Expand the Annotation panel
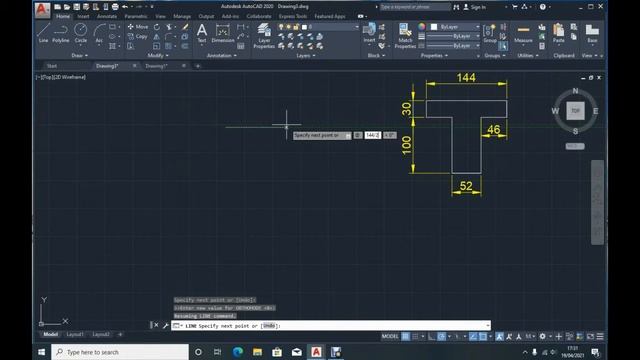Image resolution: width=640 pixels, height=360 pixels. coord(222,56)
